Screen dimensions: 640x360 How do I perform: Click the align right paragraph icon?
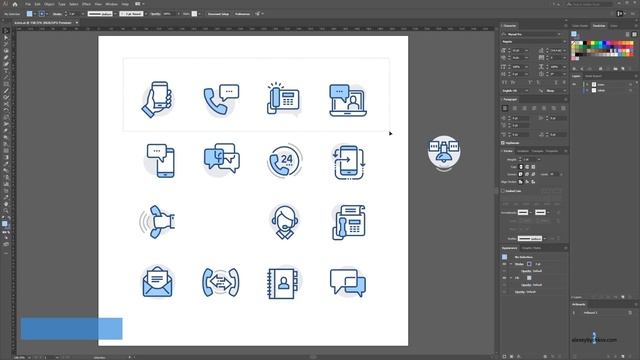(524, 108)
